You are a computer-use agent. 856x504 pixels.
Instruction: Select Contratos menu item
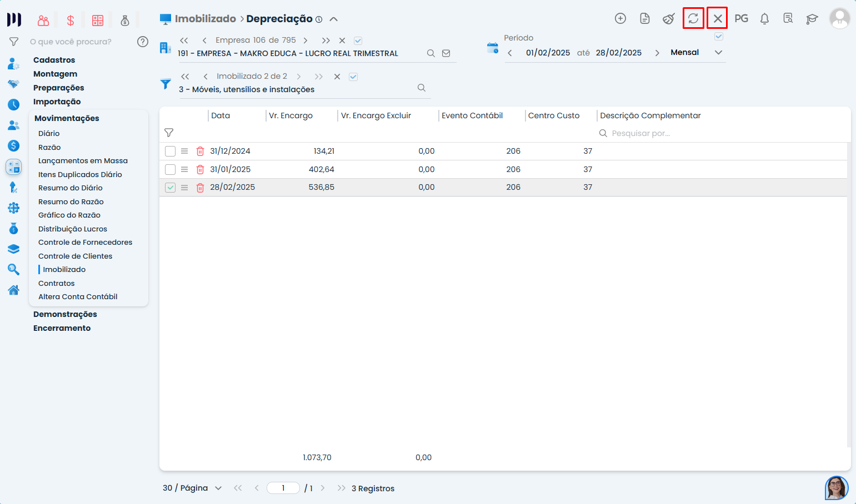56,283
